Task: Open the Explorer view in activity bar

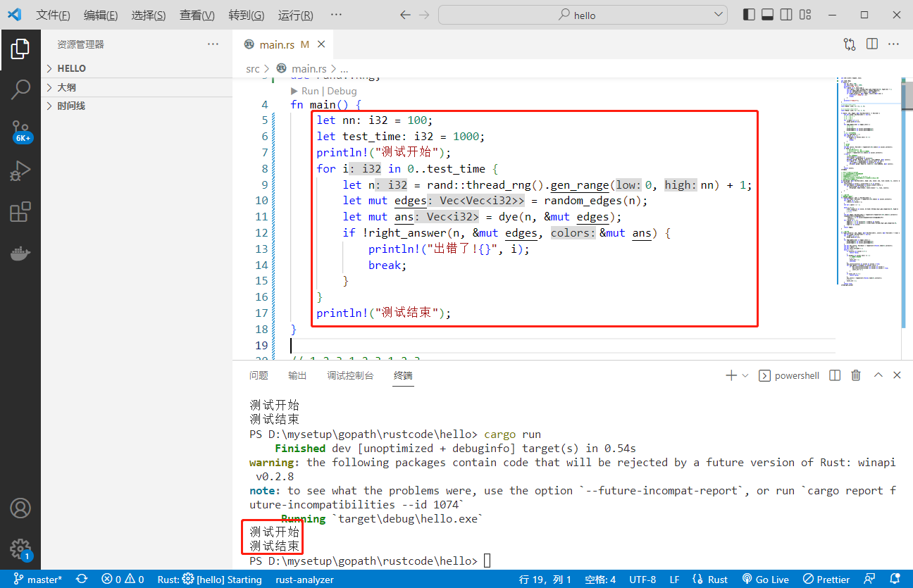Action: [20, 49]
